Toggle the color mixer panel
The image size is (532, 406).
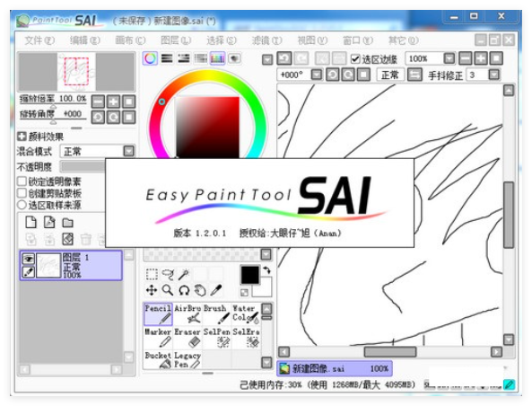click(x=201, y=58)
